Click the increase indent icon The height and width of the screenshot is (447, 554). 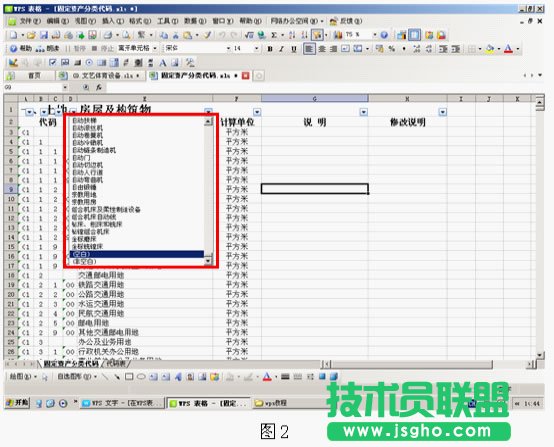click(x=455, y=49)
